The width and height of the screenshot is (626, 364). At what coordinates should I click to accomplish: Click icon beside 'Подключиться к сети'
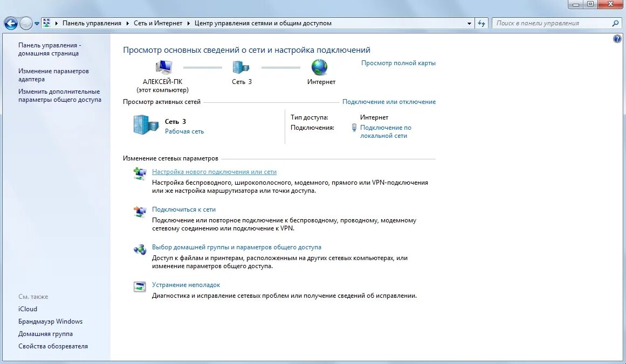coord(140,212)
